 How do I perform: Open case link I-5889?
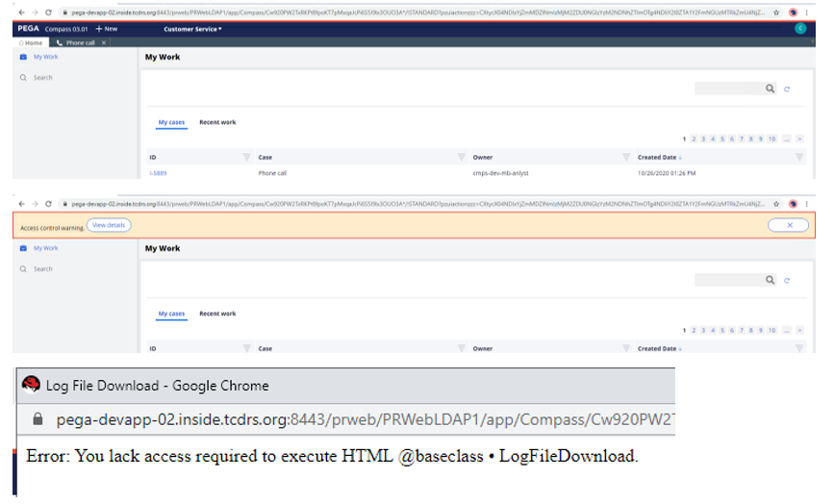pyautogui.click(x=158, y=173)
